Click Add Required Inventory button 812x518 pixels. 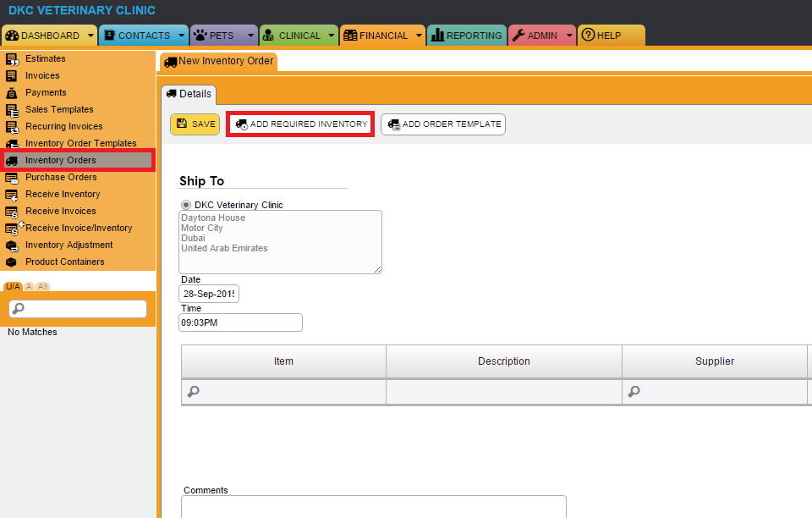300,124
